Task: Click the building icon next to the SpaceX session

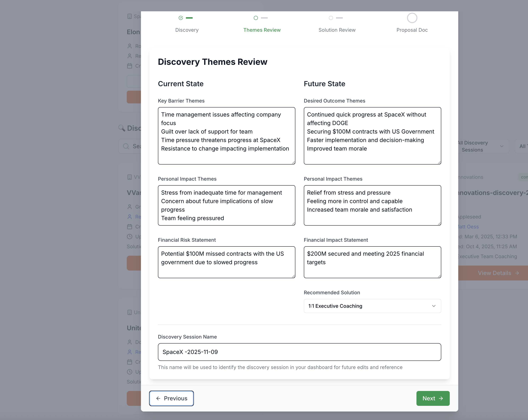Action: [130, 16]
